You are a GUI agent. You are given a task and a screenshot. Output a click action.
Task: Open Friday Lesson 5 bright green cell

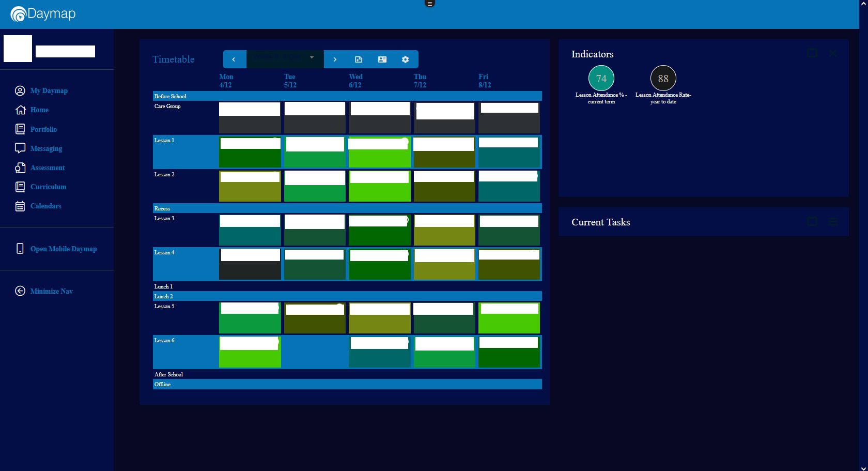click(x=509, y=318)
